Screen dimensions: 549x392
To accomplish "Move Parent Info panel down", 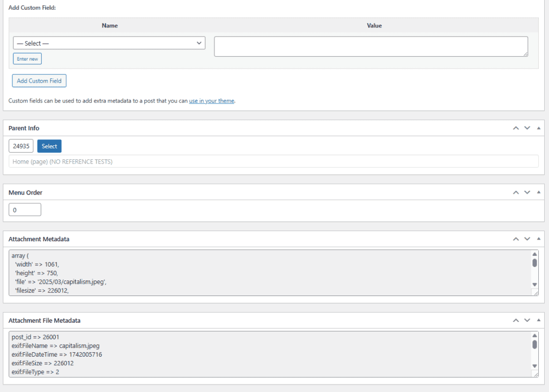I will tap(527, 128).
